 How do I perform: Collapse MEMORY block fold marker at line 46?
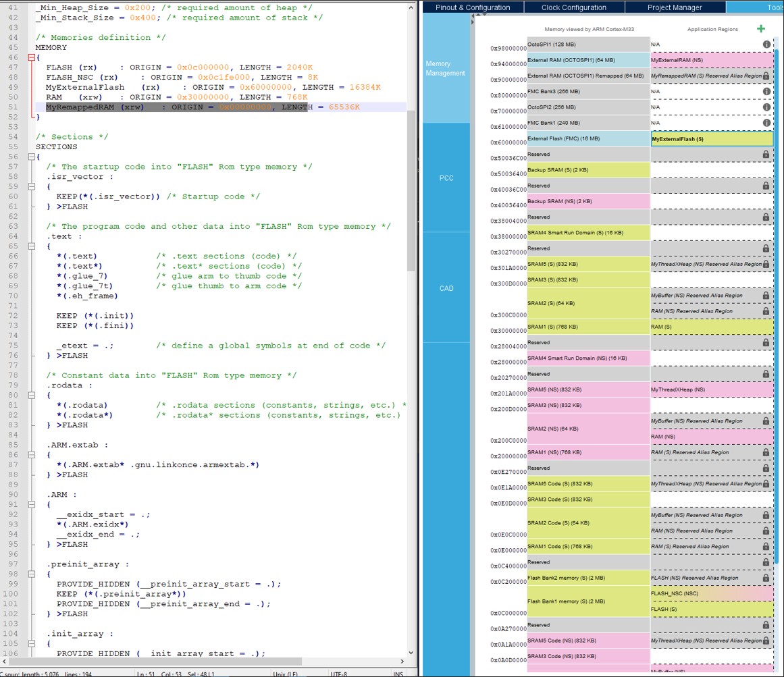click(x=32, y=57)
